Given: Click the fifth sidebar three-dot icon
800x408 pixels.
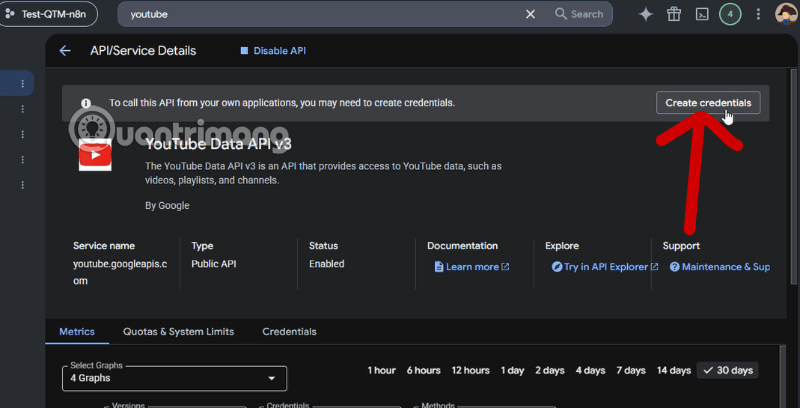Looking at the screenshot, I should [x=22, y=185].
